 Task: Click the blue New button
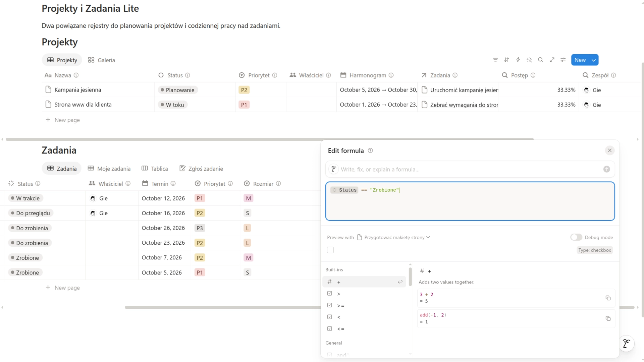(x=580, y=60)
